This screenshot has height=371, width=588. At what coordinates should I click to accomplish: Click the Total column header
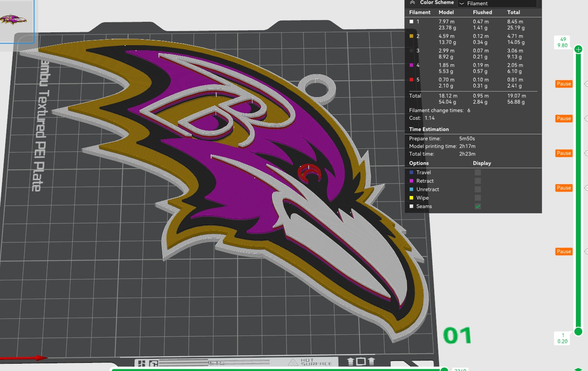[x=514, y=13]
